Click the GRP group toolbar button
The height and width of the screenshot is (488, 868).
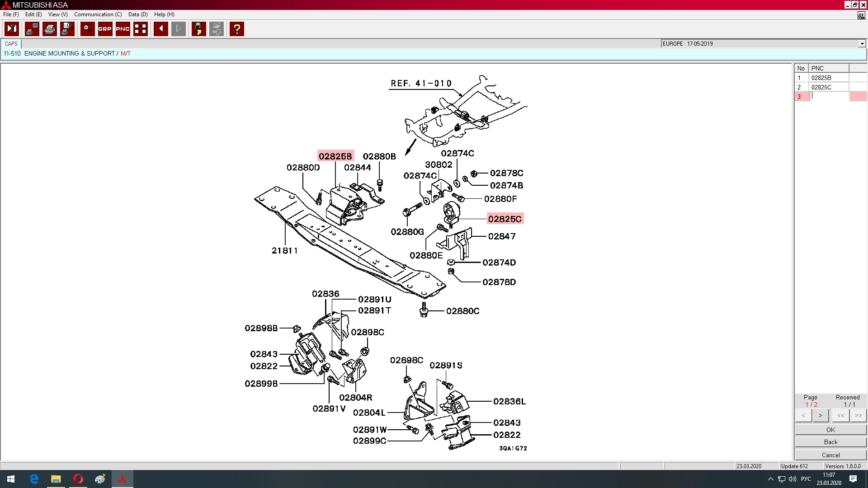tap(105, 29)
